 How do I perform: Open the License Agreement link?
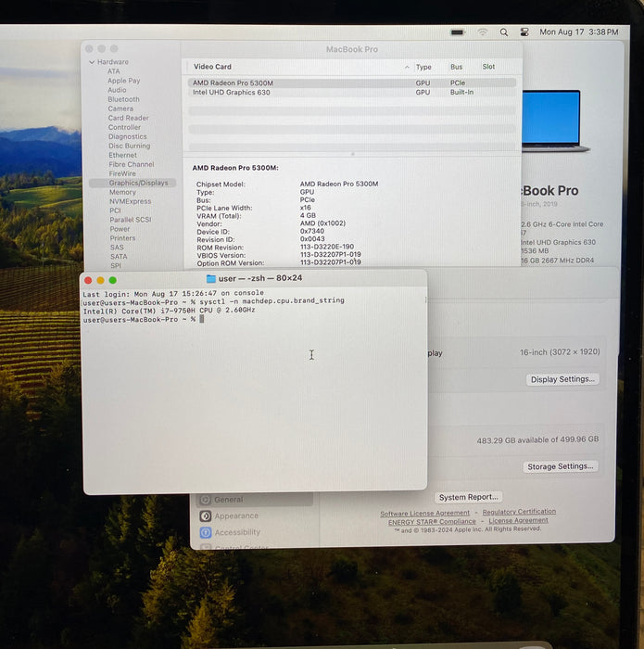click(x=518, y=521)
